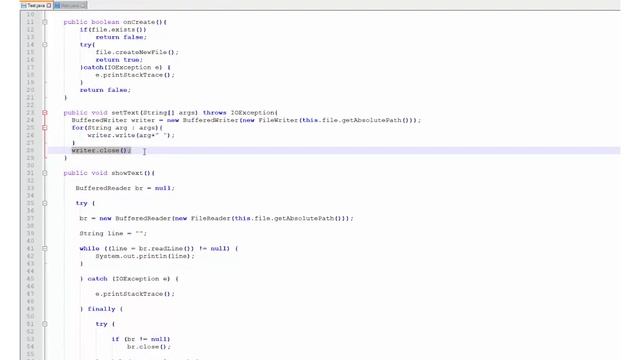Close the inactive tab next to Test.java
640x360 pixels.
click(x=83, y=6)
